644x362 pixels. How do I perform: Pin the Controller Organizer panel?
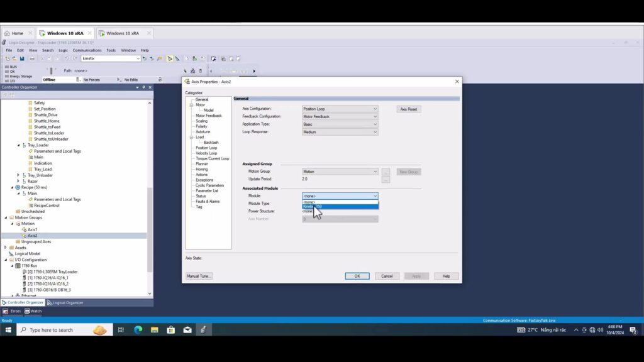(143, 87)
